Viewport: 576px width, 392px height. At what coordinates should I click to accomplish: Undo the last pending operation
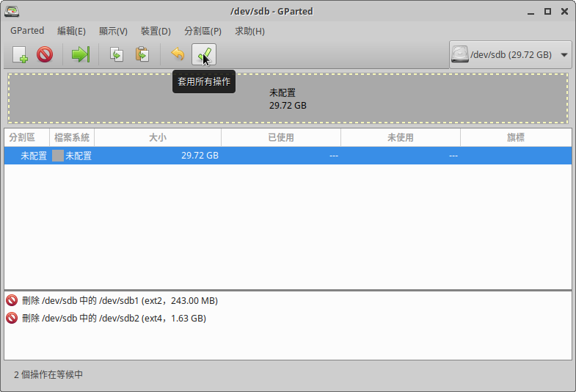point(178,54)
